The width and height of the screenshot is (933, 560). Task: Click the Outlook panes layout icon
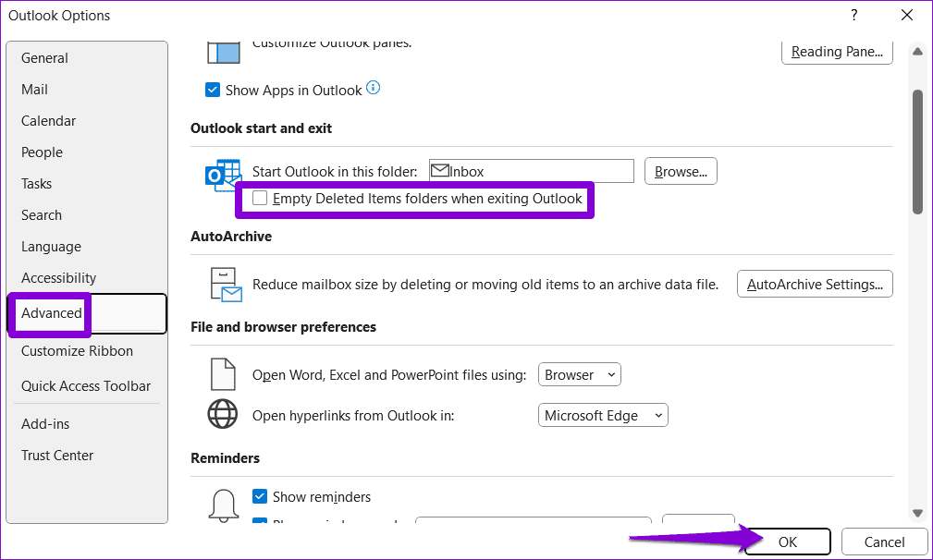tap(224, 53)
